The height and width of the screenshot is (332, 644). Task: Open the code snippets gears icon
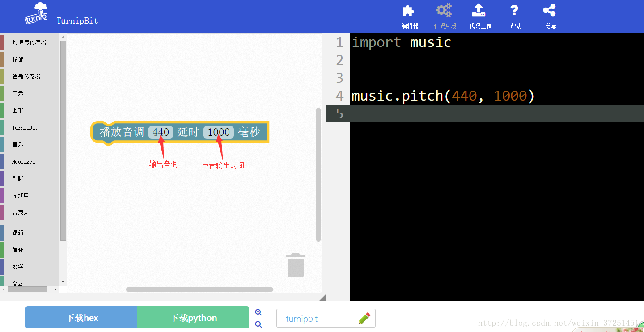[x=444, y=10]
